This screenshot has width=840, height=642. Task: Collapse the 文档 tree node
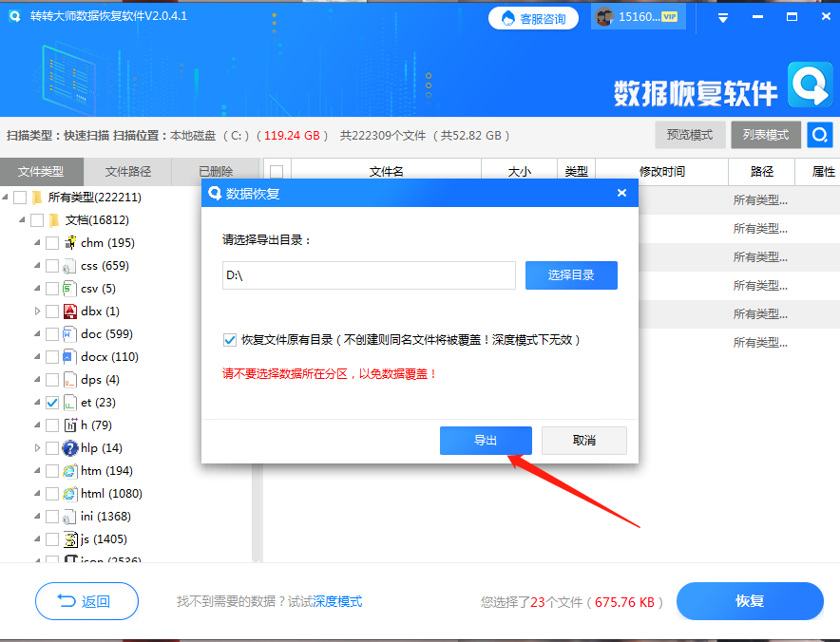[x=24, y=219]
